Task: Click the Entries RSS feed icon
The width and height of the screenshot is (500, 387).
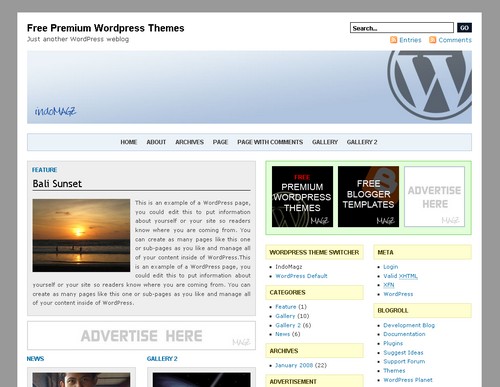Action: click(394, 40)
